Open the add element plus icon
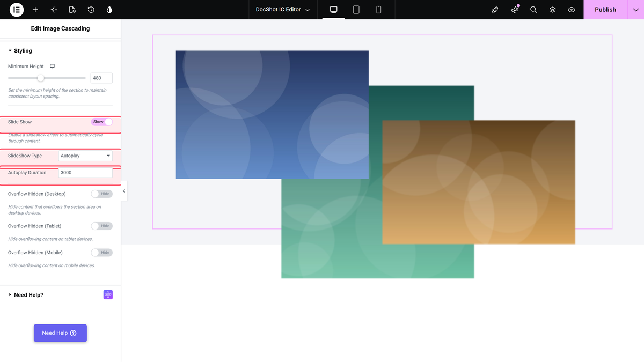The image size is (644, 362). pos(35,10)
